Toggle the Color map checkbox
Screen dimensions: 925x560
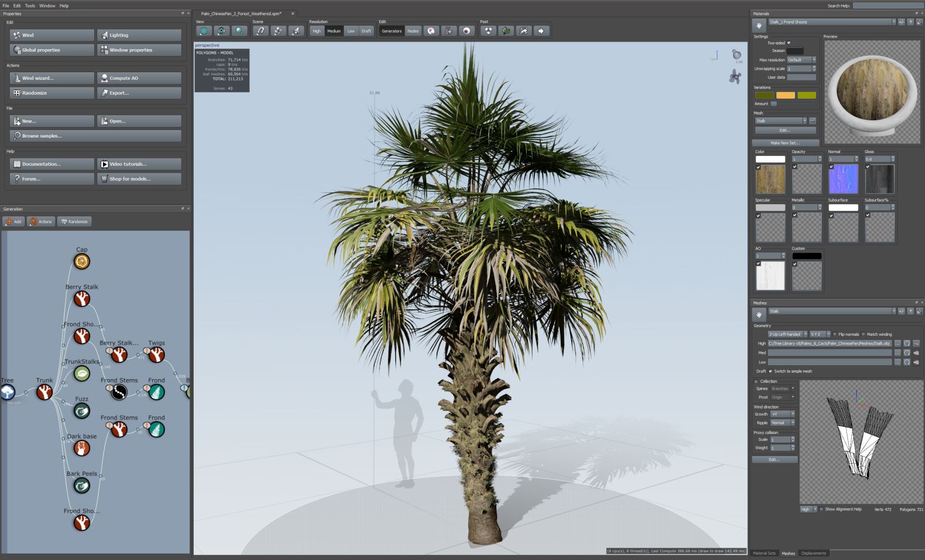[x=758, y=167]
